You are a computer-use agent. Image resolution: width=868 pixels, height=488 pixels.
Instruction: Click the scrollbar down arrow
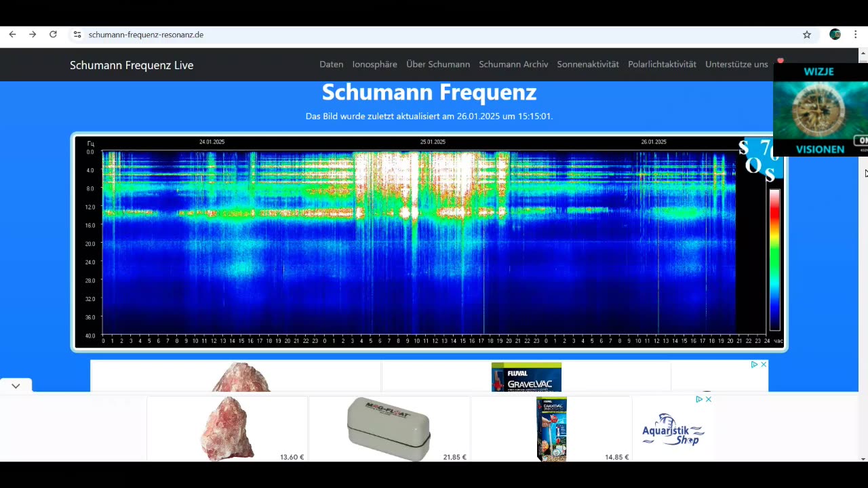[863, 459]
